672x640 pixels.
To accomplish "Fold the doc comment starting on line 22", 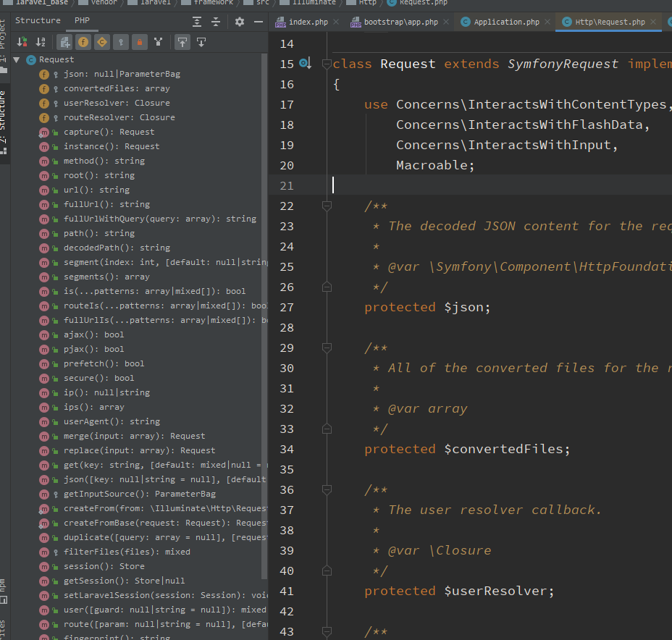I will 327,206.
